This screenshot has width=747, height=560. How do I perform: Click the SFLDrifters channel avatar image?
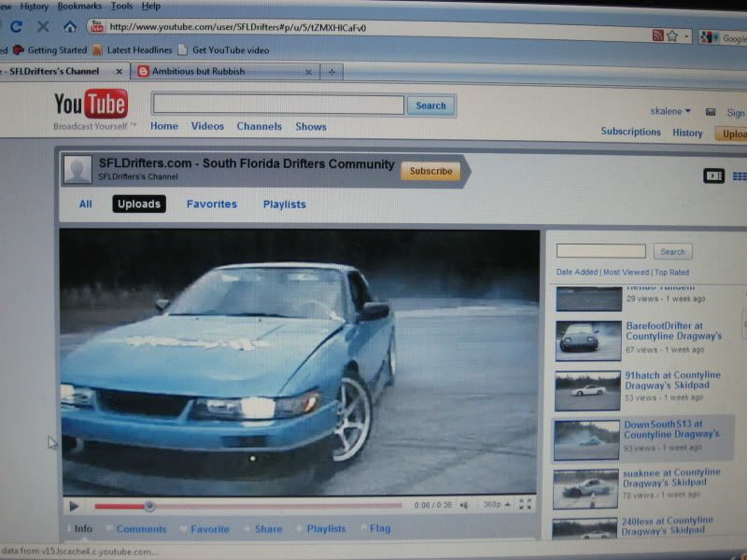[78, 170]
